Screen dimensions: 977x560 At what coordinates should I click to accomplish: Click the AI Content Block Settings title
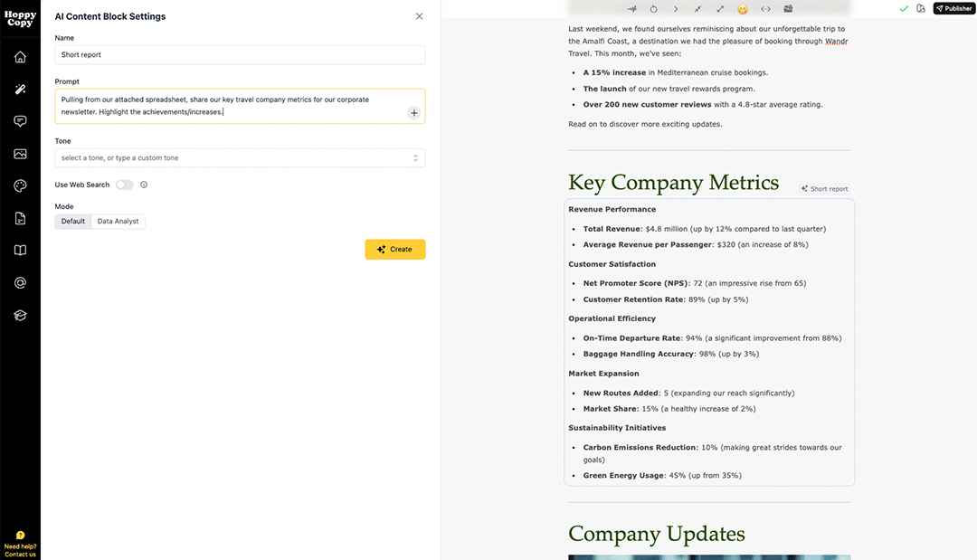pos(110,17)
